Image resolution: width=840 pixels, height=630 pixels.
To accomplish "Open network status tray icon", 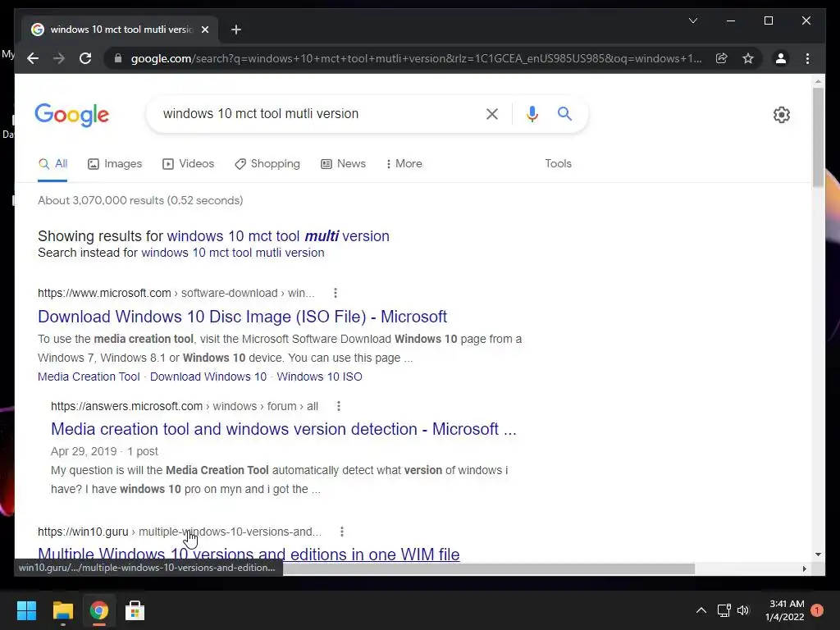I will pos(724,610).
